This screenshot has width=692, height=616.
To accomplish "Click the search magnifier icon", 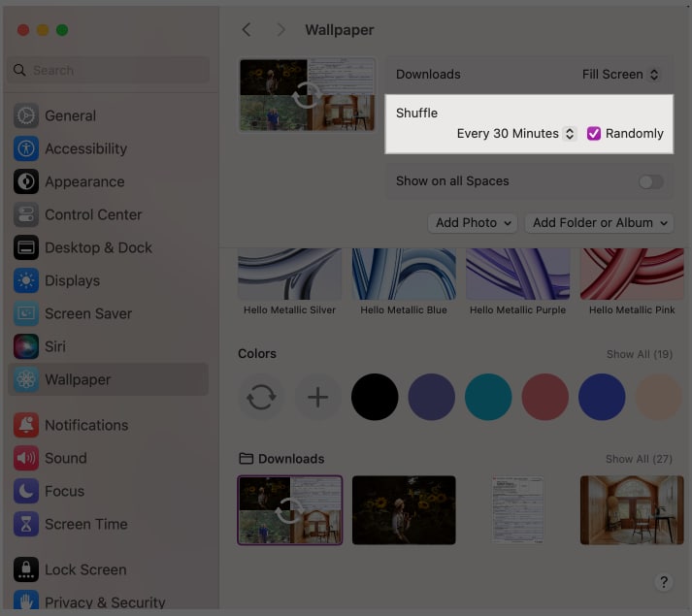I will [19, 70].
